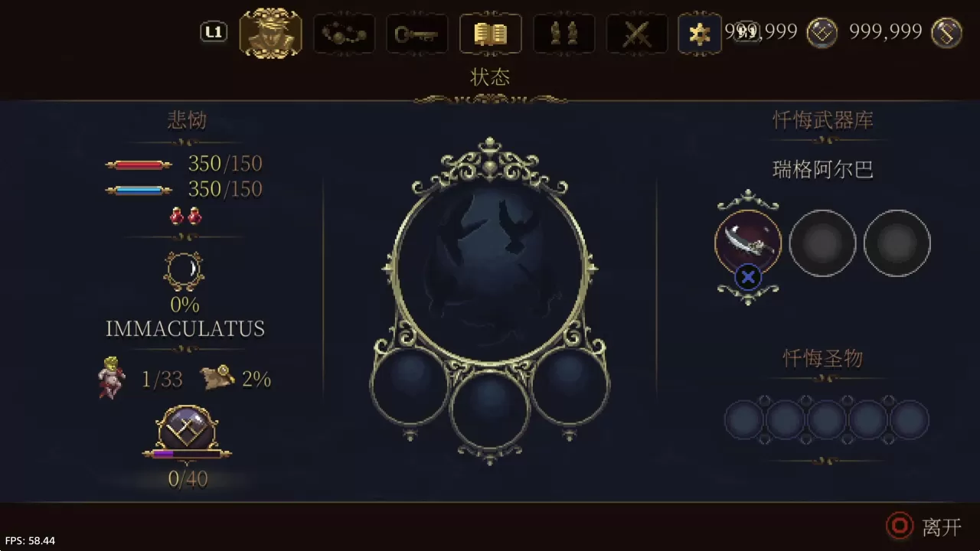Open the key items tab

pyautogui.click(x=416, y=34)
